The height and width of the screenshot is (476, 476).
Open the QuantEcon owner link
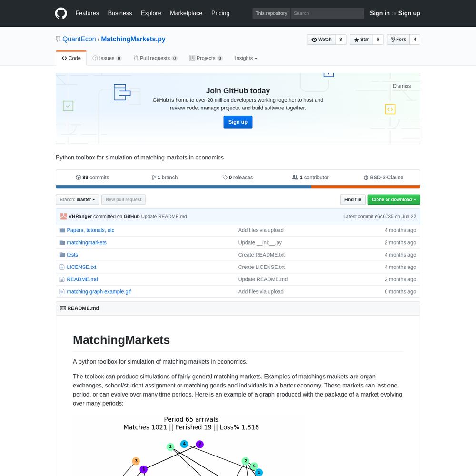tap(79, 39)
